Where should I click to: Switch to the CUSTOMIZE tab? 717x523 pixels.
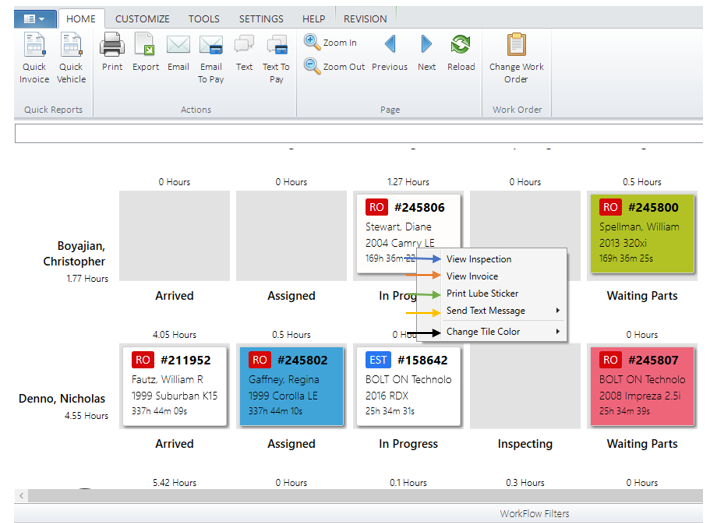141,19
